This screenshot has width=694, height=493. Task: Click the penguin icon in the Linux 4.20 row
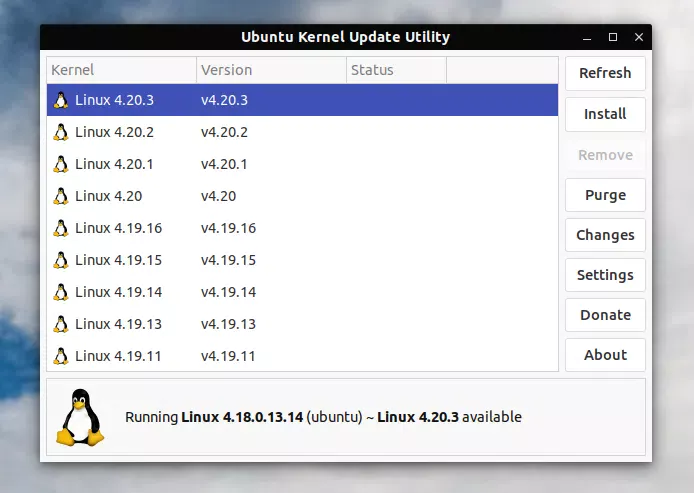click(61, 196)
